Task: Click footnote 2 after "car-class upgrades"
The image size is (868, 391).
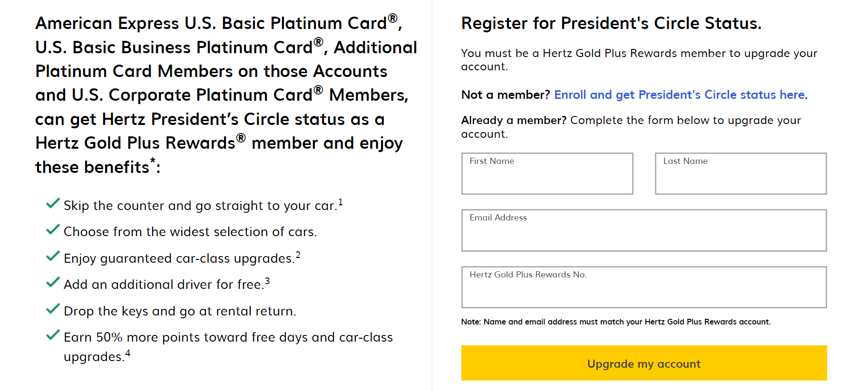Action: (x=298, y=255)
